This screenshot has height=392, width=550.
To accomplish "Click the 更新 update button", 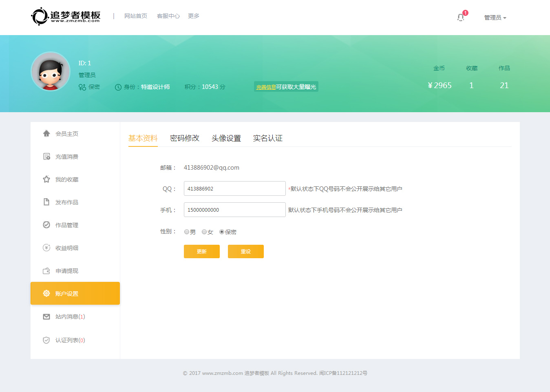I will pyautogui.click(x=202, y=251).
